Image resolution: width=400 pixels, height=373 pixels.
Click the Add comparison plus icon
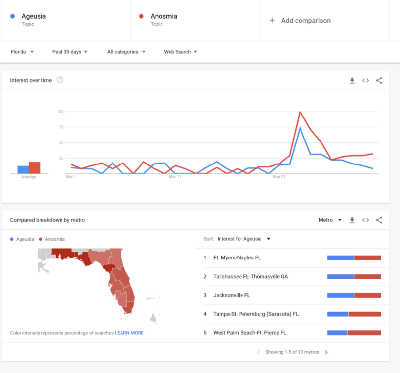pyautogui.click(x=272, y=21)
